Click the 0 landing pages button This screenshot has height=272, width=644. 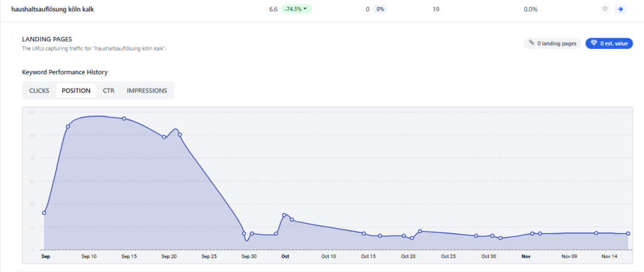552,43
